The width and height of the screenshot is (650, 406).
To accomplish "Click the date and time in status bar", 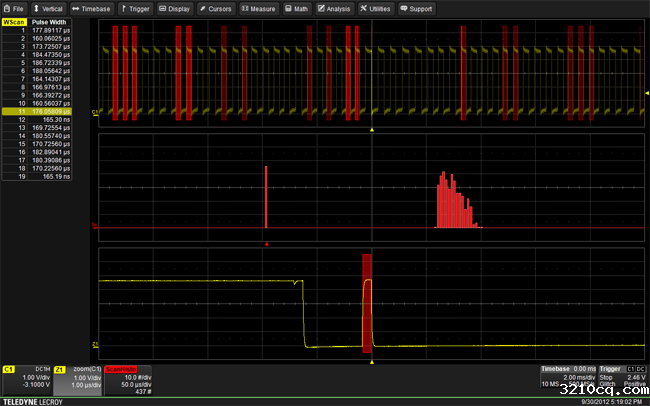I will coord(612,402).
